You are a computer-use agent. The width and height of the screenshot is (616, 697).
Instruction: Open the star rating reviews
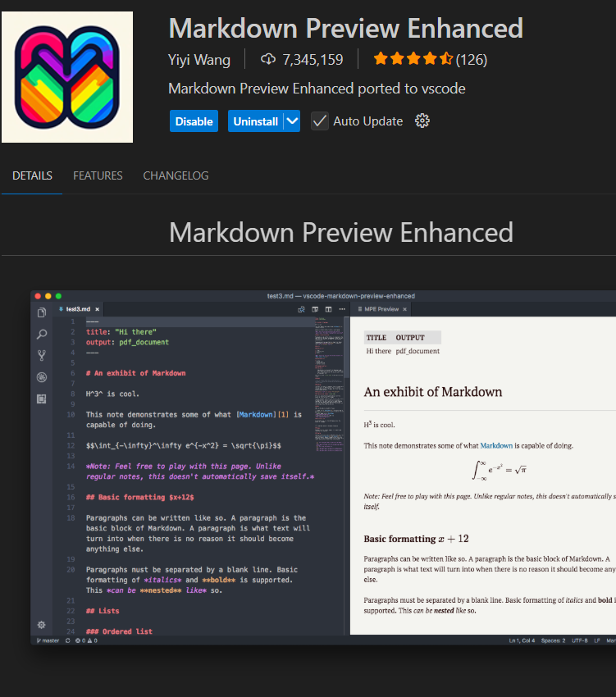click(x=413, y=59)
